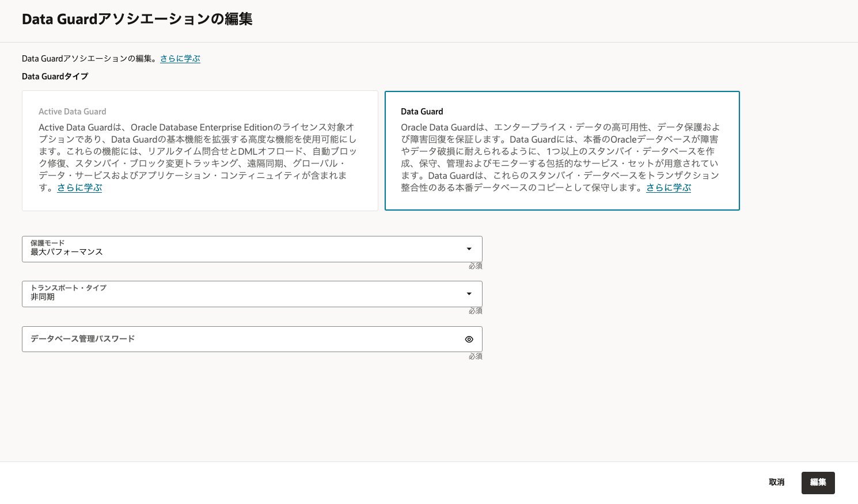Choose the Data Guard type card
The image size is (858, 504).
click(x=561, y=151)
